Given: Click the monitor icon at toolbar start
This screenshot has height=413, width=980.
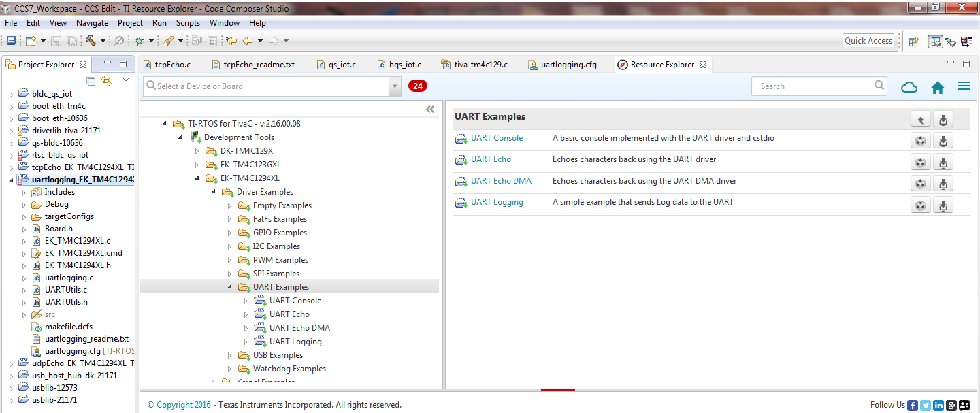Looking at the screenshot, I should tap(11, 41).
